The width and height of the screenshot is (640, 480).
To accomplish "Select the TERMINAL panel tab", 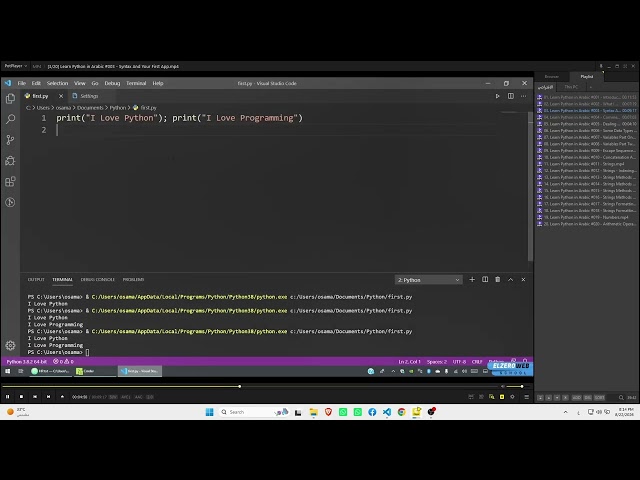I will tap(62, 280).
